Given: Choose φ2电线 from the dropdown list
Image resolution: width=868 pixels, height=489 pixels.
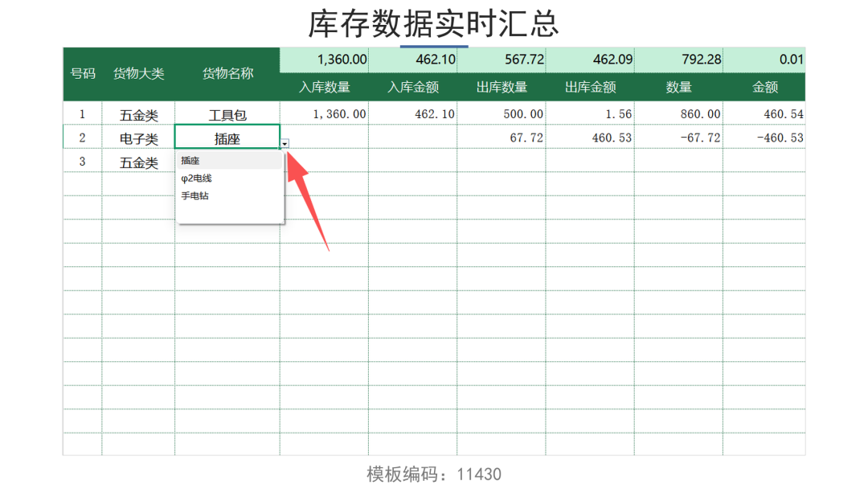Looking at the screenshot, I should coord(228,179).
